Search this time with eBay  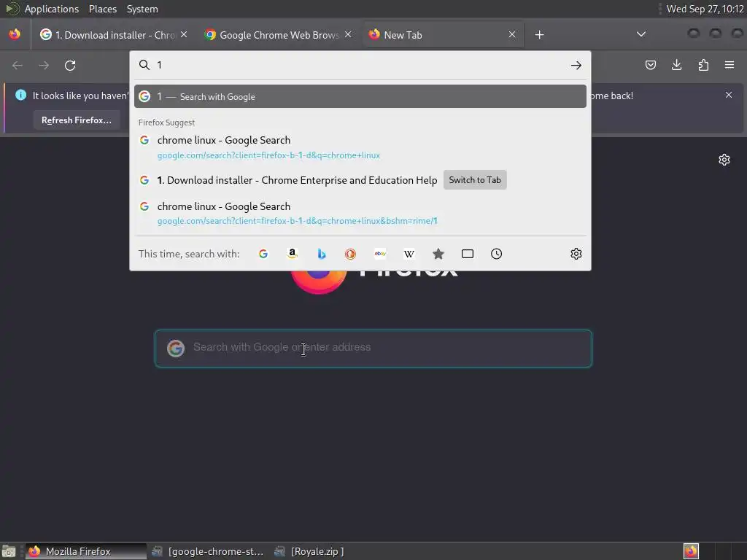(380, 254)
